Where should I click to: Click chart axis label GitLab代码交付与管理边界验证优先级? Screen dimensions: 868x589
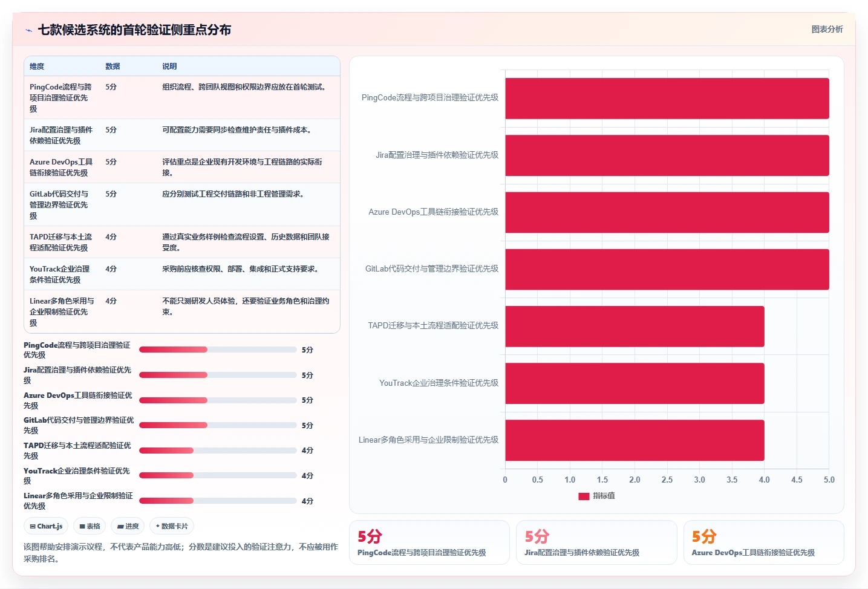point(432,268)
